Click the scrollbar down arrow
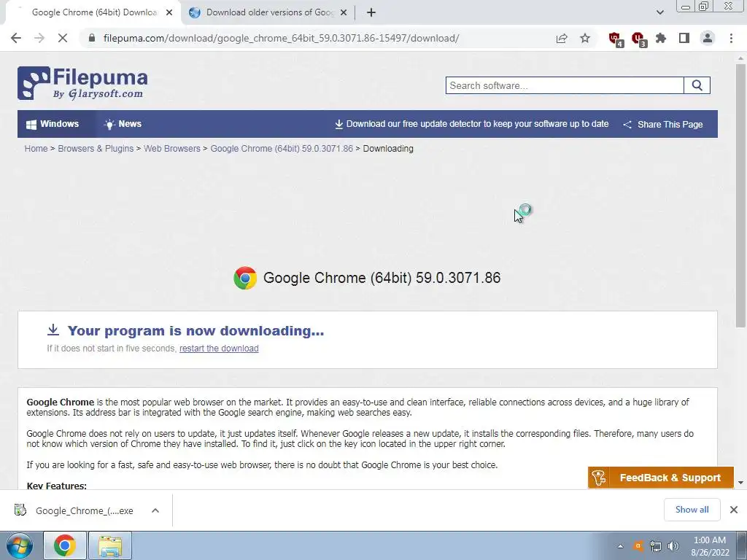Image resolution: width=747 pixels, height=560 pixels. click(740, 483)
